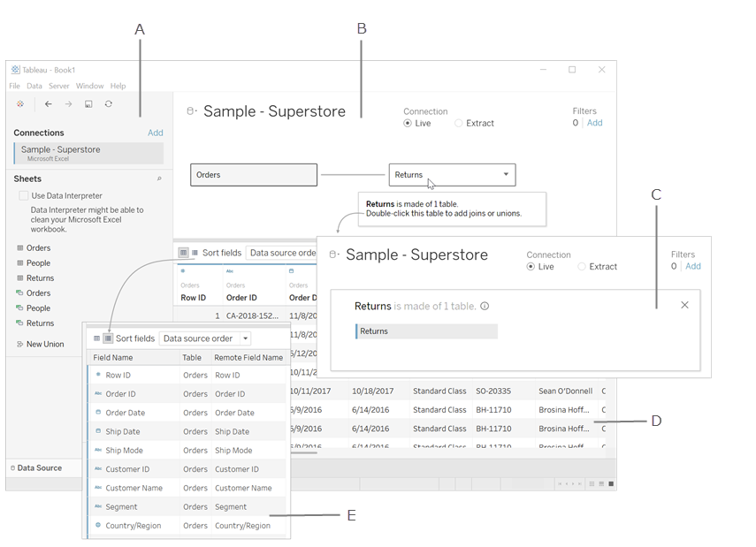Click Filters Add link in enlarged Returns panel
Screen dimensions: 756x547
click(x=693, y=266)
